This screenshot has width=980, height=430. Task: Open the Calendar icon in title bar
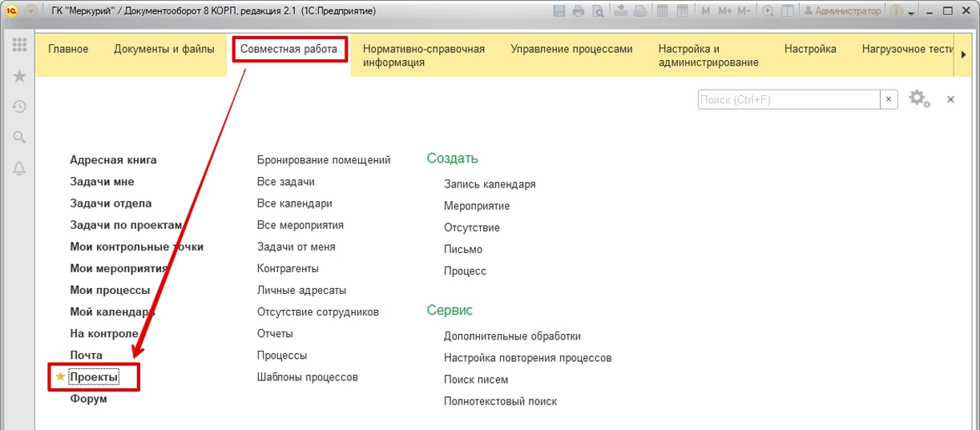(x=682, y=11)
